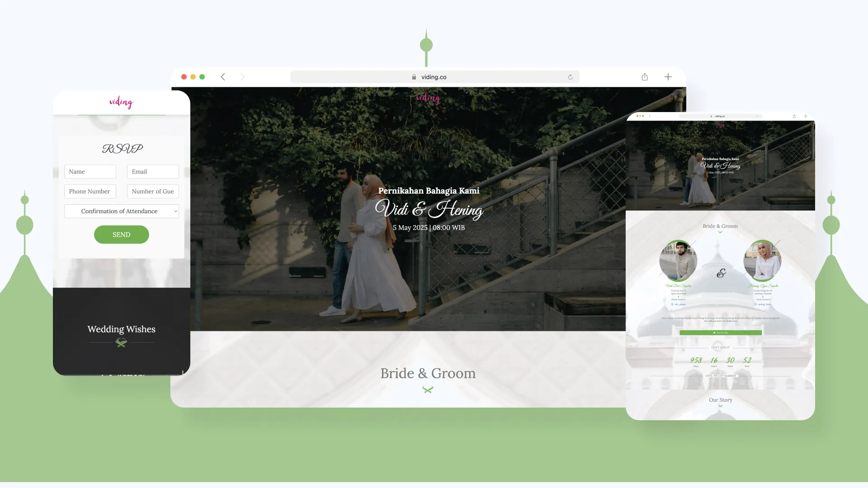Click the forward navigation arrow
The image size is (868, 488).
tap(243, 77)
